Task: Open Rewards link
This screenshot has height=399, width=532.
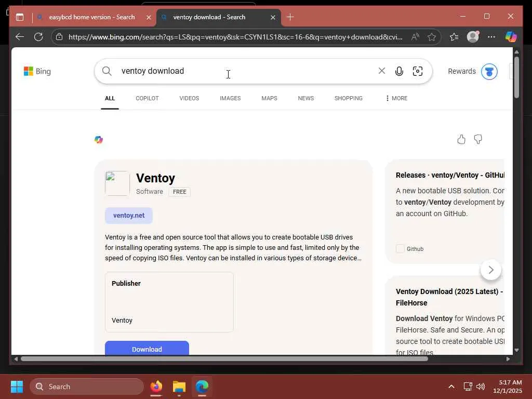Action: (462, 71)
